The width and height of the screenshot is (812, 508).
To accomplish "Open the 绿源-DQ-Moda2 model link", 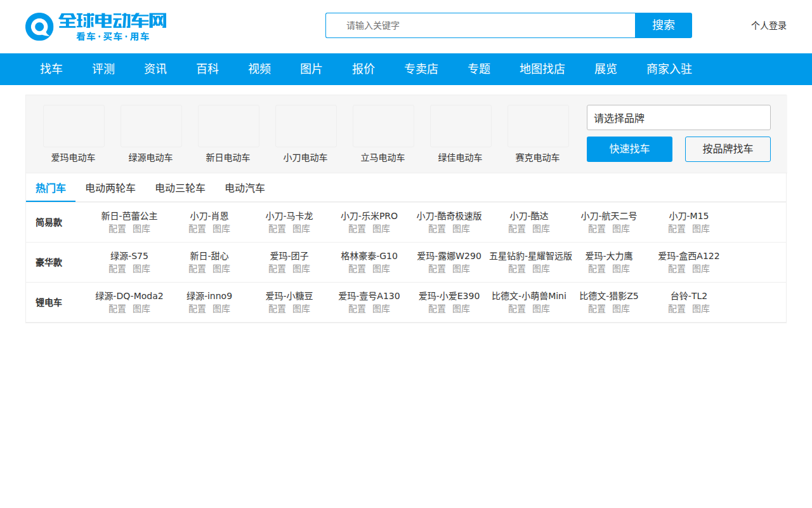I will pos(129,296).
